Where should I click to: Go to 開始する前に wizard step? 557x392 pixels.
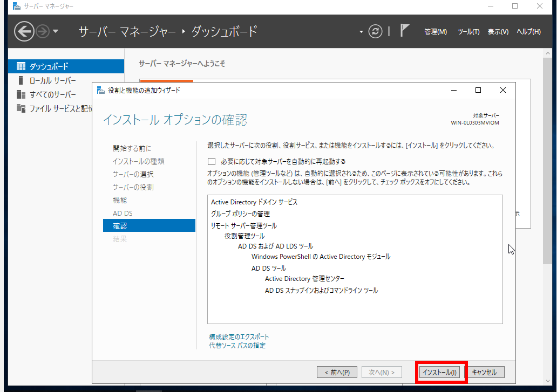(x=132, y=148)
